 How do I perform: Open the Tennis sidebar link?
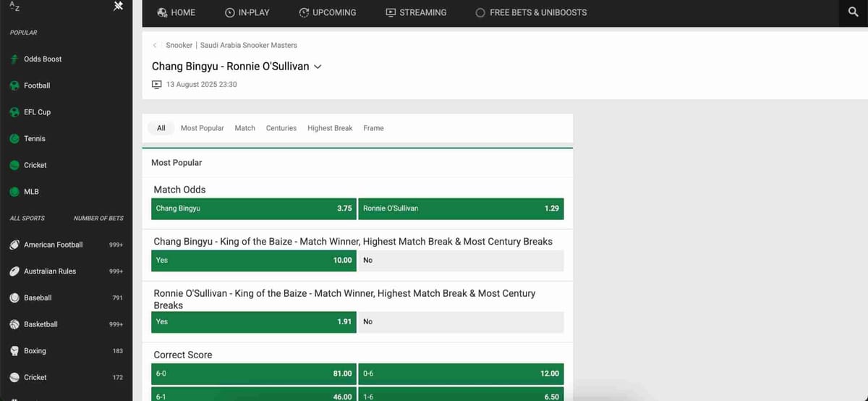(x=35, y=139)
